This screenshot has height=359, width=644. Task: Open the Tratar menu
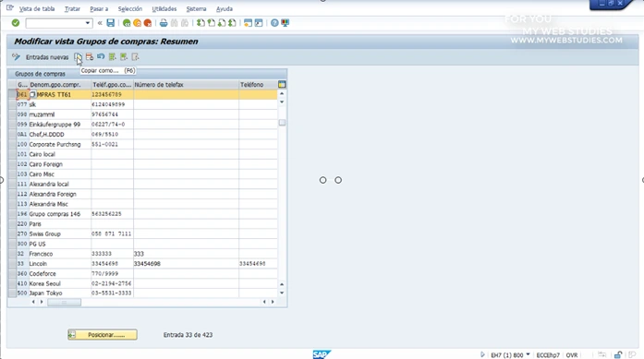[72, 8]
